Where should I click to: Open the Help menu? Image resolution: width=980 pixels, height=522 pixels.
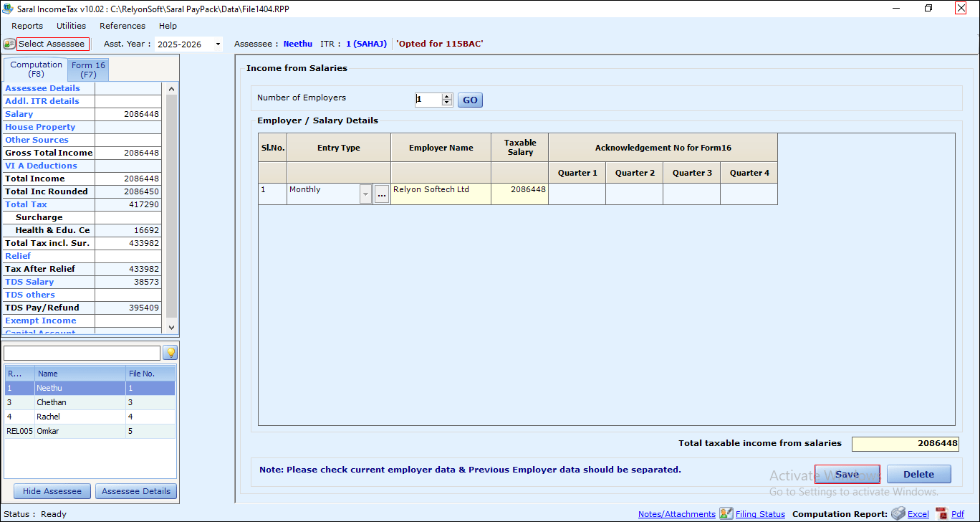[x=168, y=26]
